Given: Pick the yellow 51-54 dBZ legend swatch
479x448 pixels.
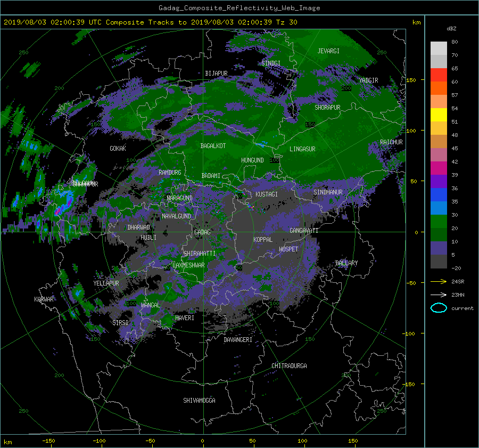Looking at the screenshot, I should (x=439, y=115).
